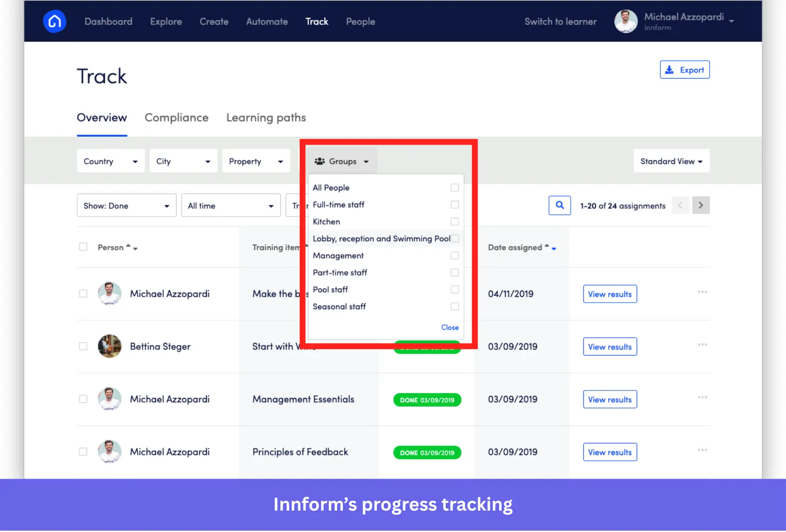Click DONE badge for Principles of Feedback

427,453
